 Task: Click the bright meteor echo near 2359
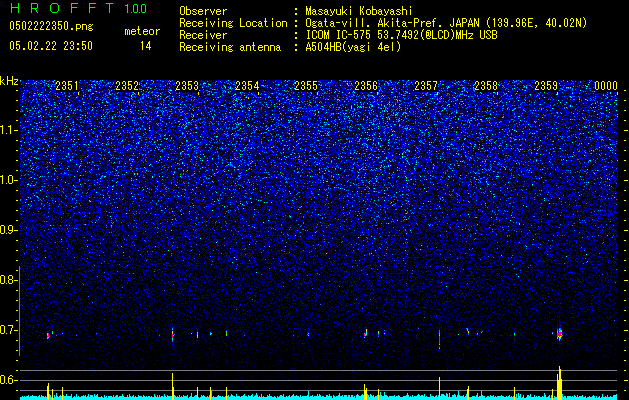560,333
